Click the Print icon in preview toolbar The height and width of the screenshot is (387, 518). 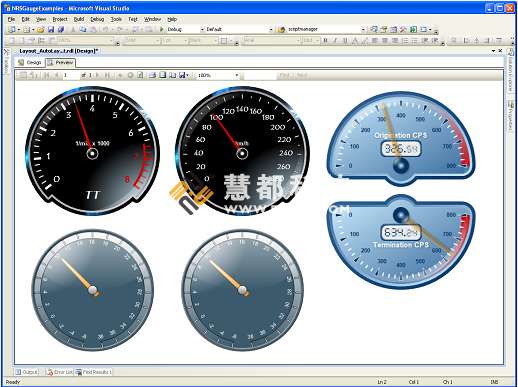pyautogui.click(x=152, y=75)
